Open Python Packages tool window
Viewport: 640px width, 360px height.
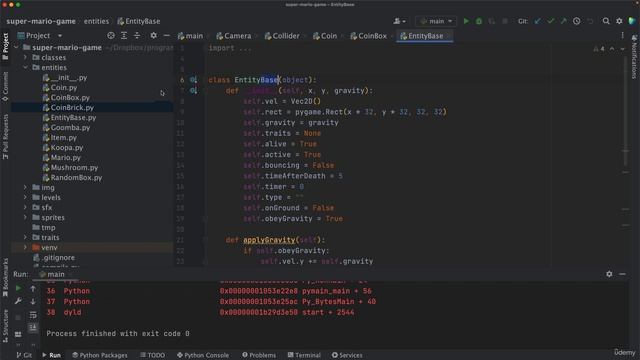tap(100, 355)
